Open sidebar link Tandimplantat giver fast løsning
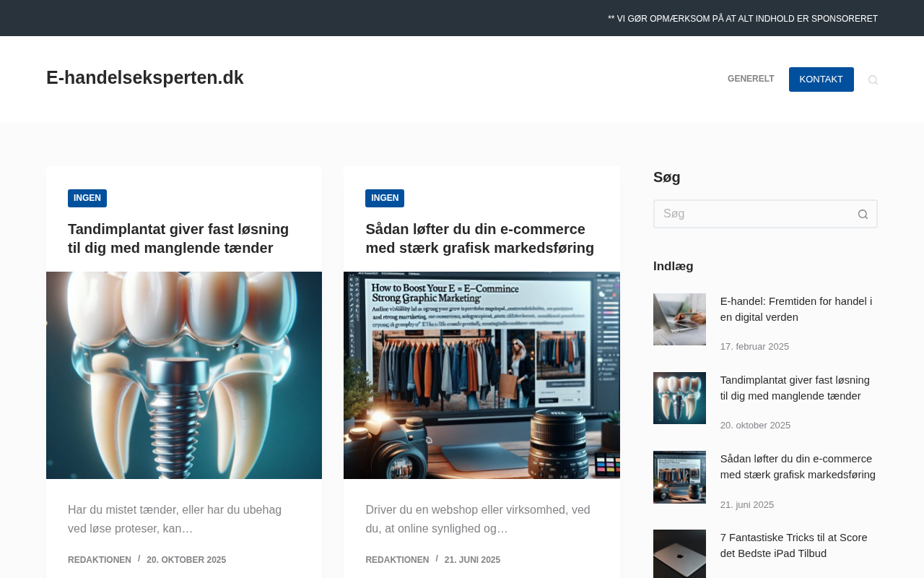Screen dimensions: 924x578 click(795, 388)
